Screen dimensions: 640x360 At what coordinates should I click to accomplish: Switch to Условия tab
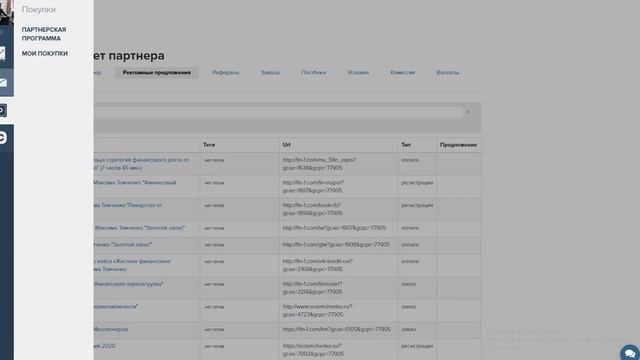click(358, 72)
